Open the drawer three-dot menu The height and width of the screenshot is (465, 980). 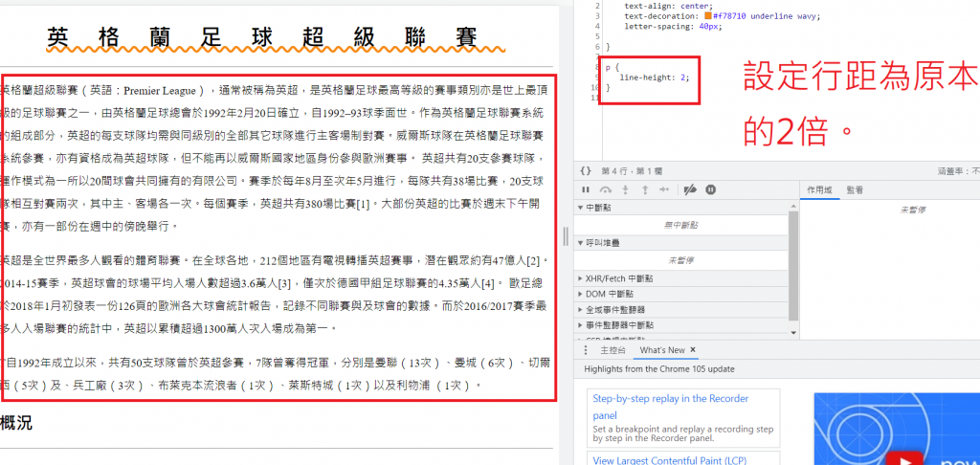[x=585, y=350]
